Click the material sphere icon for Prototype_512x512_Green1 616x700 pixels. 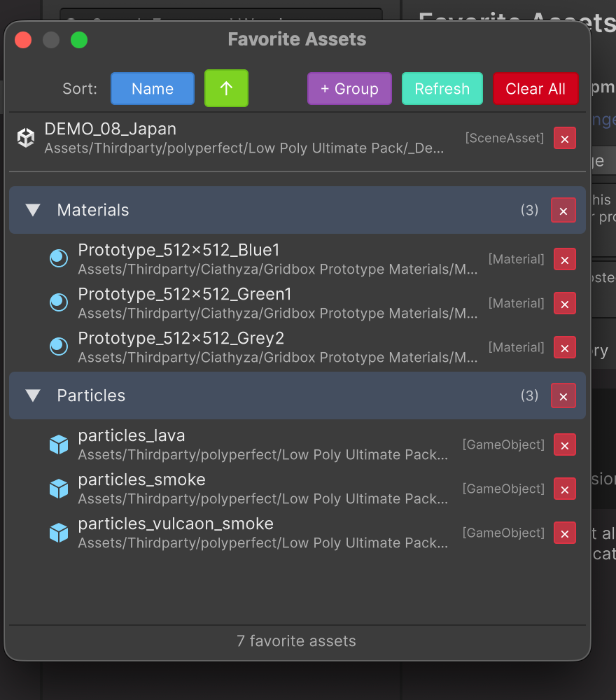point(59,302)
